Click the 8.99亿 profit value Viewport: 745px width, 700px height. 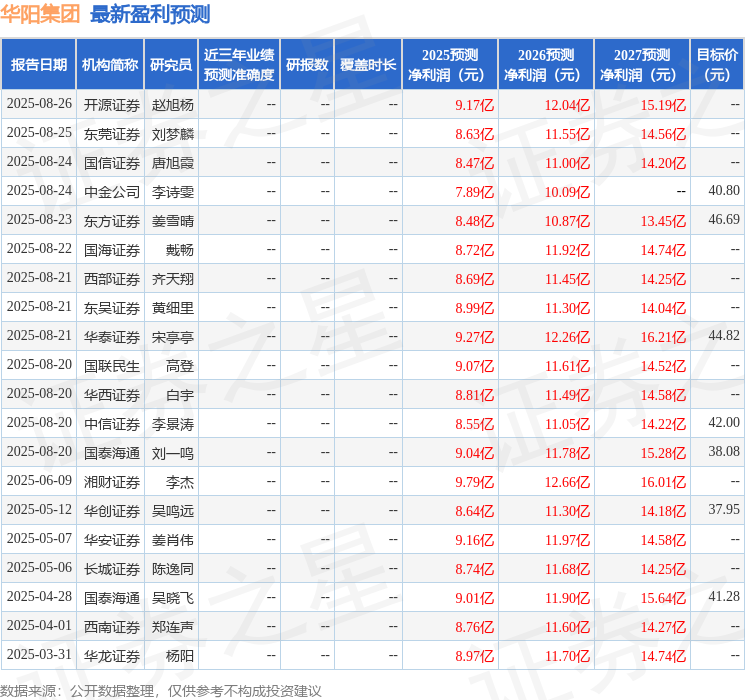point(475,308)
